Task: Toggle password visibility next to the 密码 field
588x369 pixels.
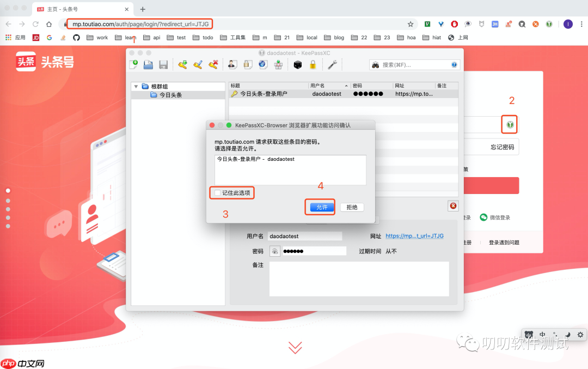Action: click(x=275, y=251)
